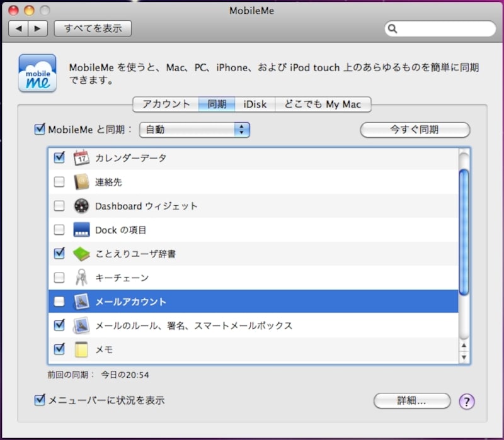Viewport: 504px width, 440px height.
Task: Click the address book icon beside 連絡先
Action: 81,182
